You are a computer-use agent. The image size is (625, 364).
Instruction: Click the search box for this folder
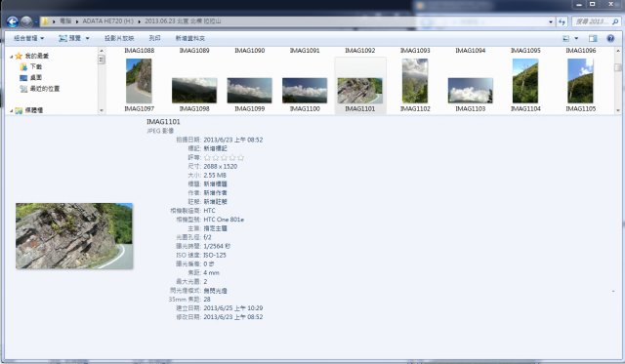pos(596,21)
